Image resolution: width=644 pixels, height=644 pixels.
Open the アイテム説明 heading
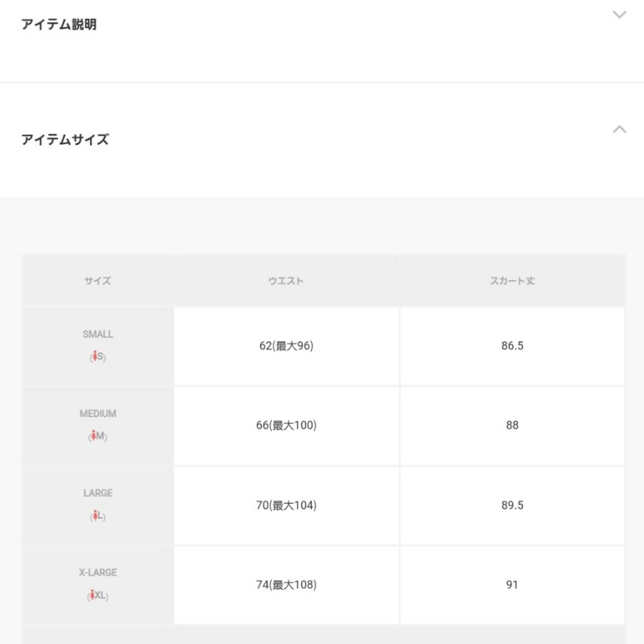coord(58,24)
